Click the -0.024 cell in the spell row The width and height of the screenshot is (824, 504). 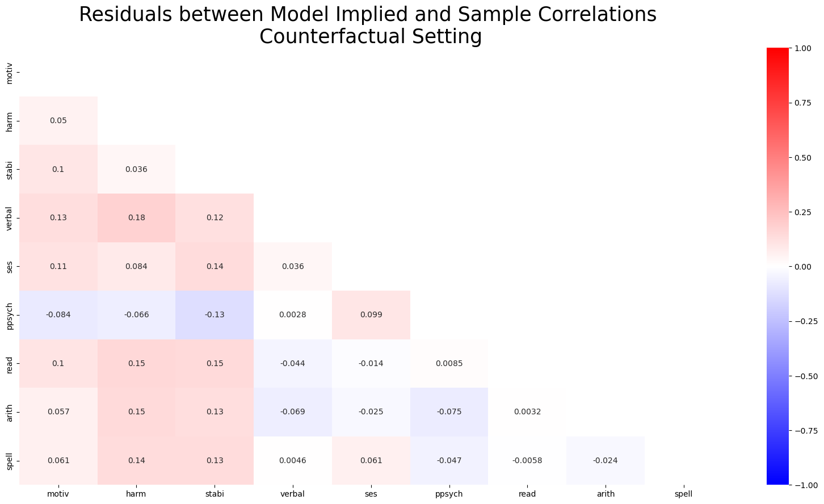coord(606,461)
